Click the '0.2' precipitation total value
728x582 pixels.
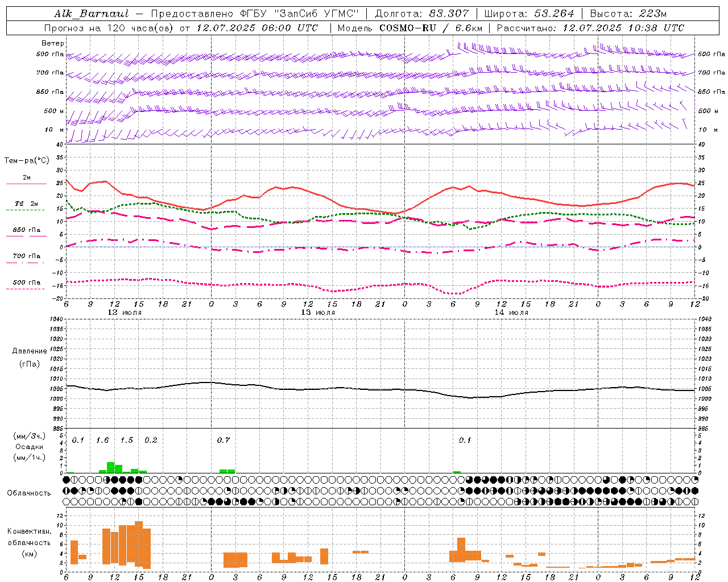[x=151, y=440]
